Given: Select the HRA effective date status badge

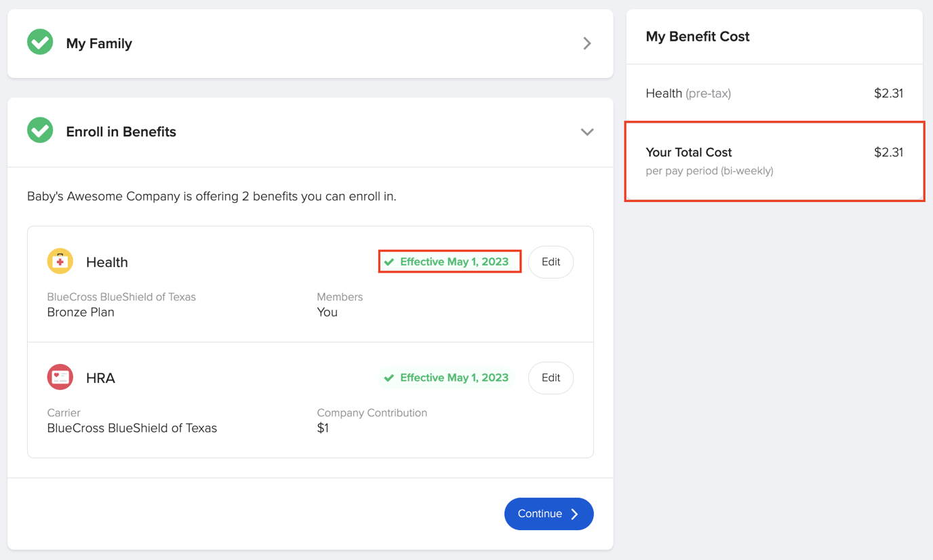Looking at the screenshot, I should (x=446, y=378).
